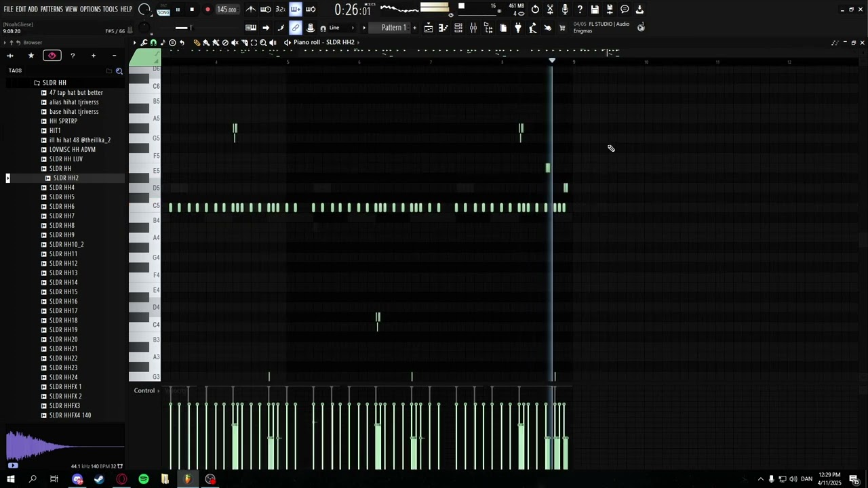Toggle overdub blend recording button

[x=296, y=9]
